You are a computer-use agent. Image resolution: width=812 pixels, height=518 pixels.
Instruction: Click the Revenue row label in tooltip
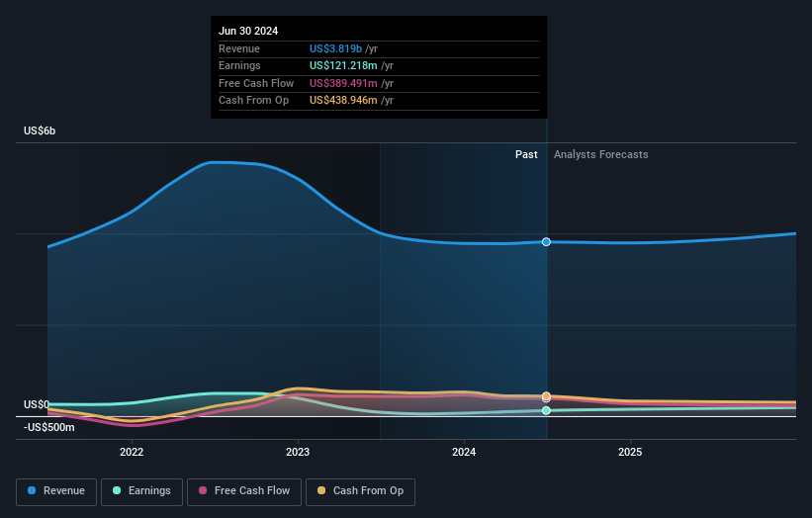pos(239,48)
